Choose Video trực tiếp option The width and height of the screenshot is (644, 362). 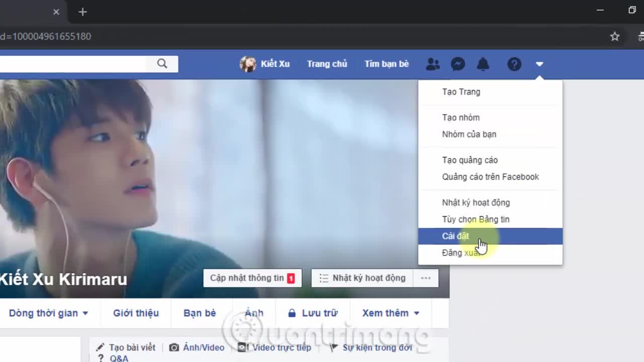[x=275, y=347]
